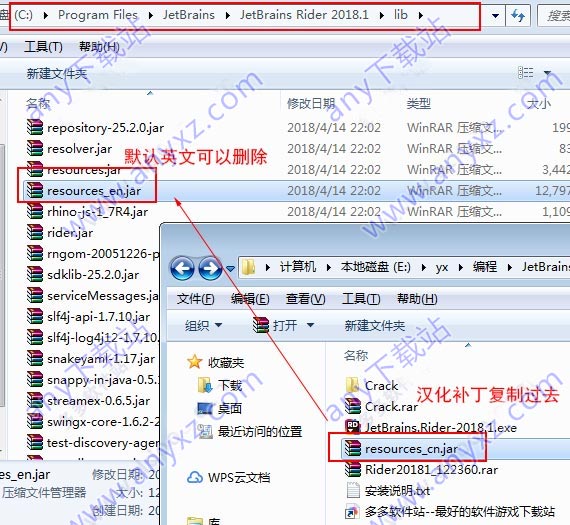This screenshot has height=525, width=570.
Task: Open 下载 under 收藏夹 favorites
Action: pyautogui.click(x=230, y=385)
